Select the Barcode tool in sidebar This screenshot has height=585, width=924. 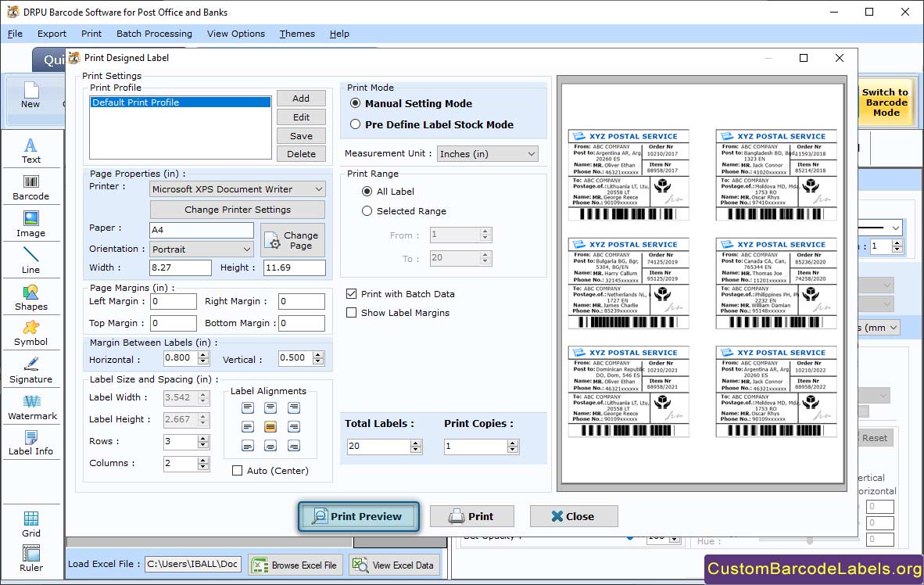[30, 188]
